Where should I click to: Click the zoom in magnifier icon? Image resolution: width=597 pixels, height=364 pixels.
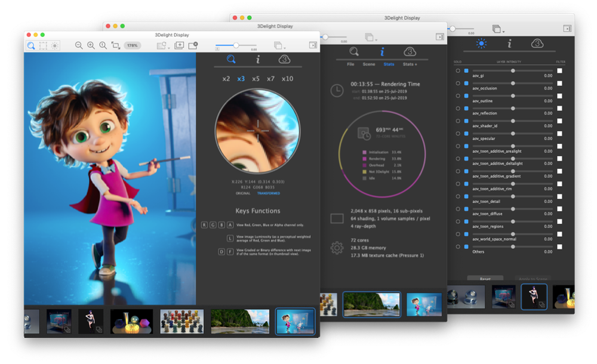tap(91, 45)
